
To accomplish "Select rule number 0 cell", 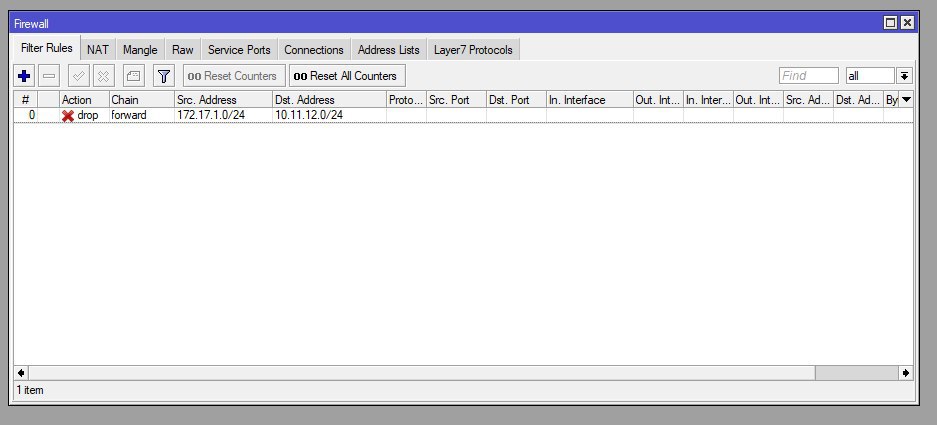I will (26, 115).
